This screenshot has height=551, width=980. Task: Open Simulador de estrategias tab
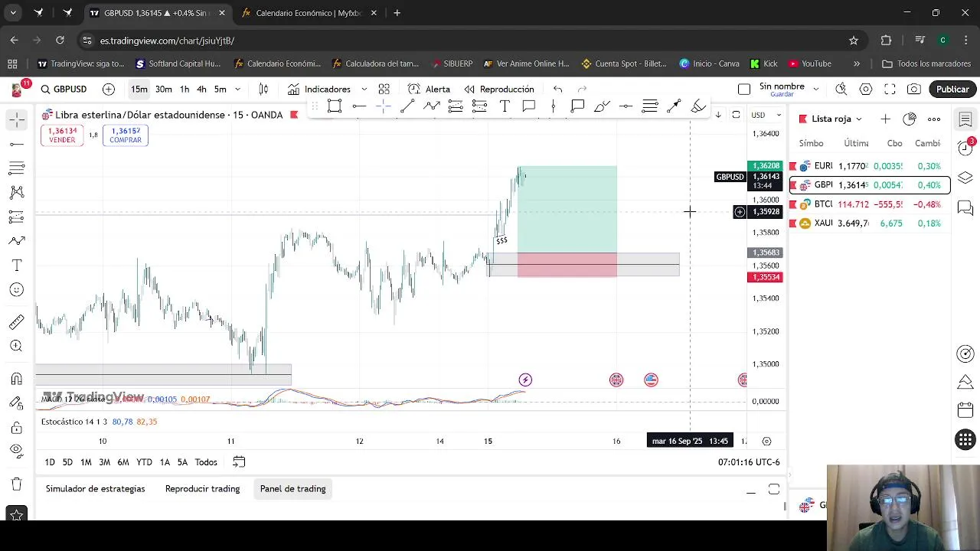point(95,489)
